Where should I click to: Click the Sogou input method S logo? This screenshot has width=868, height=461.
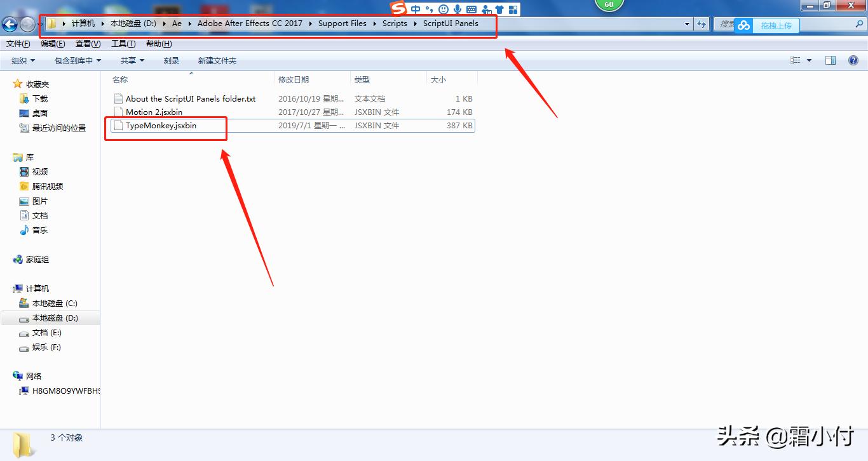coord(398,9)
